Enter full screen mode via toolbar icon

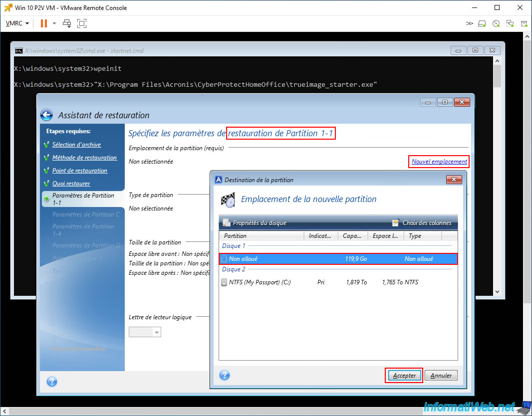pos(82,23)
